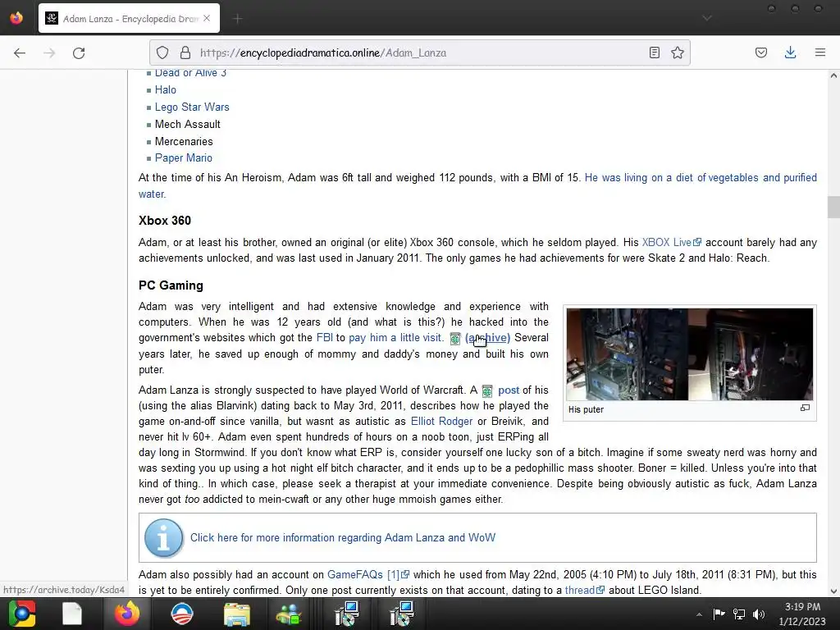Screen dimensions: 840x630
Task: Open the thread link about LEGO Island
Action: (x=584, y=591)
